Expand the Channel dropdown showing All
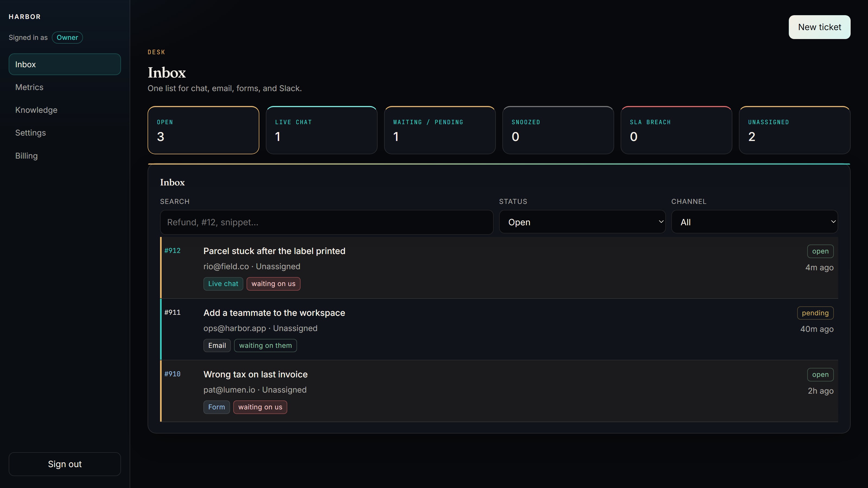Image resolution: width=868 pixels, height=488 pixels. click(x=754, y=222)
